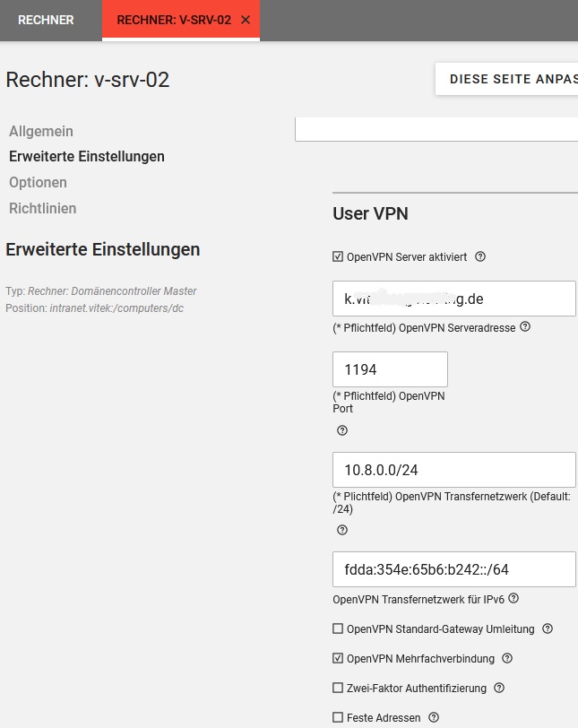Click help icon below OpenVPN Port label
Image resolution: width=578 pixels, height=728 pixels.
coord(341,430)
